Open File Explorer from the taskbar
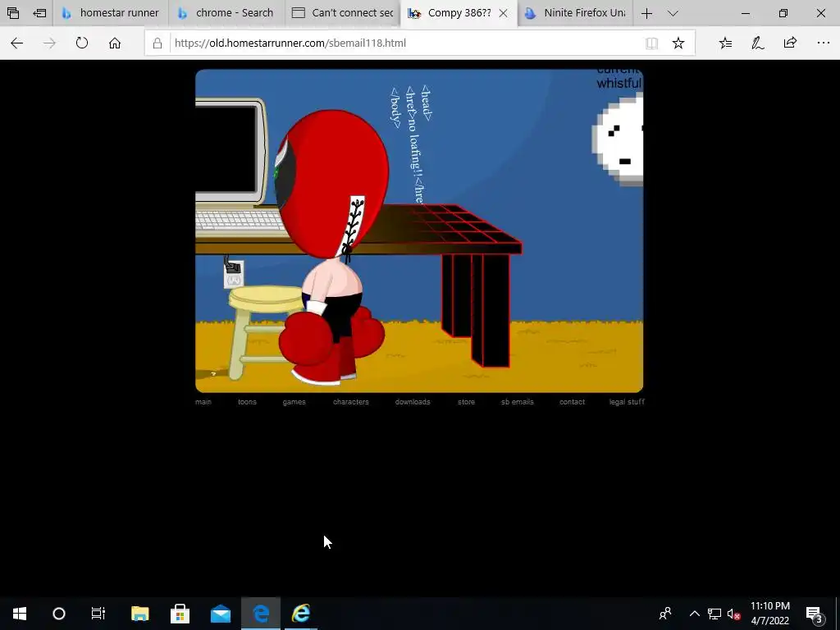The image size is (840, 630). point(139,614)
